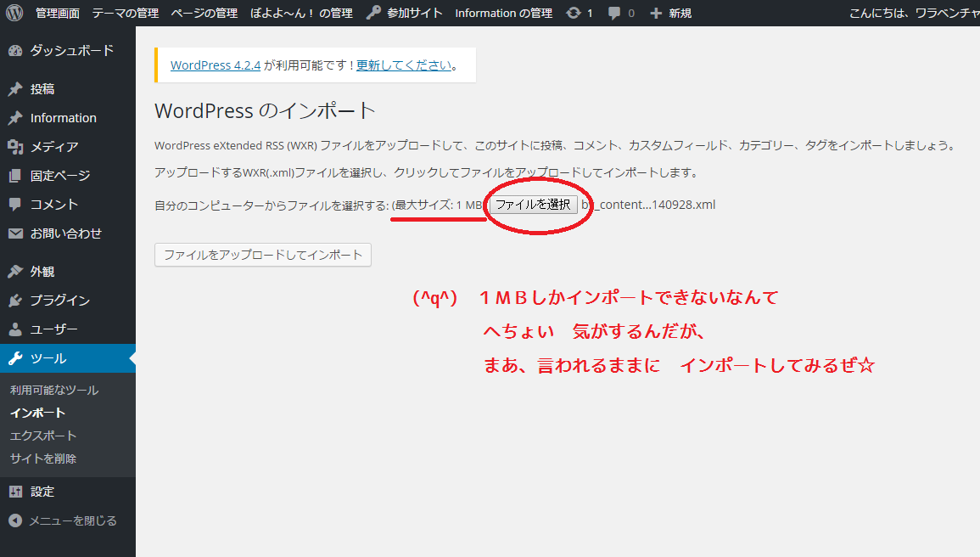Click ファイルをアップロードしてインポート button
The width and height of the screenshot is (980, 557).
click(263, 255)
